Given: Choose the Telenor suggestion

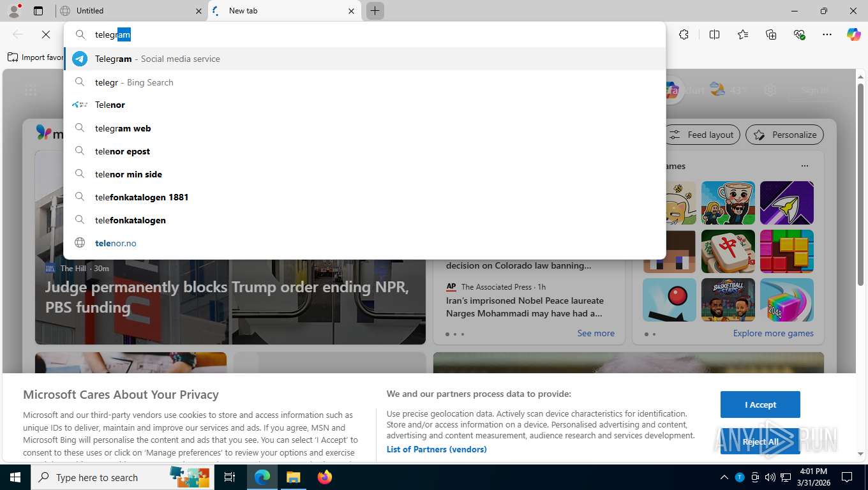Looking at the screenshot, I should tap(365, 105).
